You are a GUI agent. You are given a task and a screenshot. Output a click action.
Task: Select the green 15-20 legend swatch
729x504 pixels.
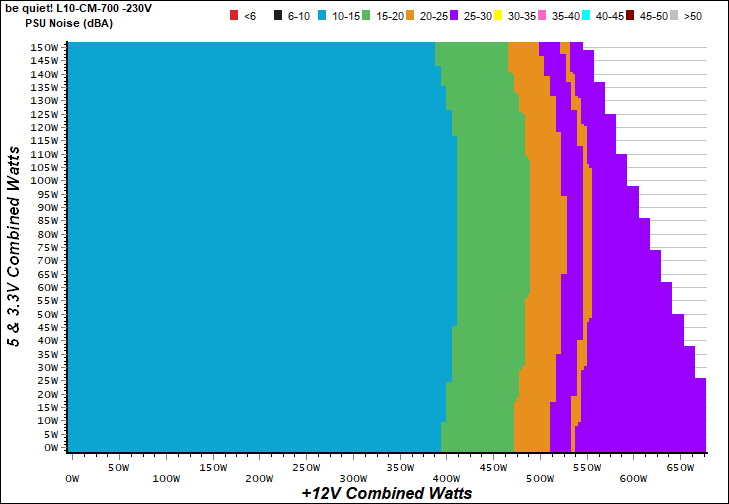point(369,16)
